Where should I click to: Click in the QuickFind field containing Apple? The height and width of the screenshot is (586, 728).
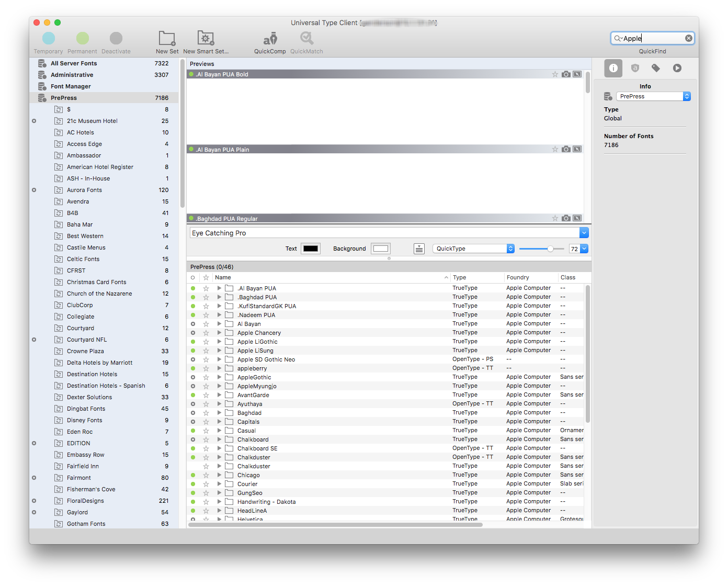(x=653, y=38)
